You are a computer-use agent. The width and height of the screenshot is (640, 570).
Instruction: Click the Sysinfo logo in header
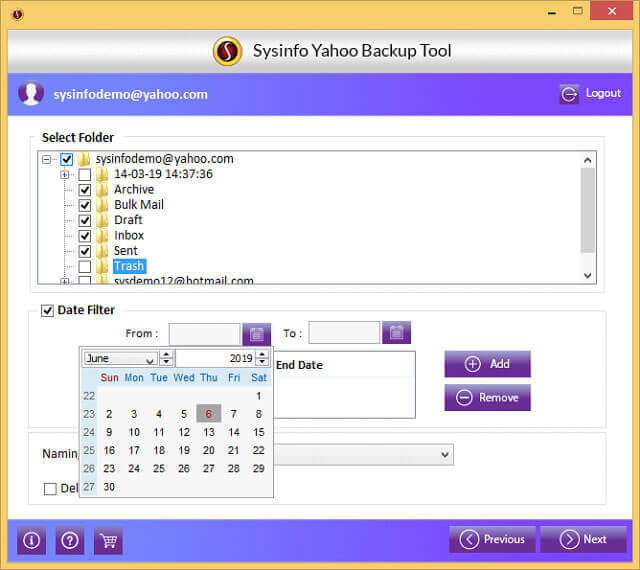click(227, 51)
